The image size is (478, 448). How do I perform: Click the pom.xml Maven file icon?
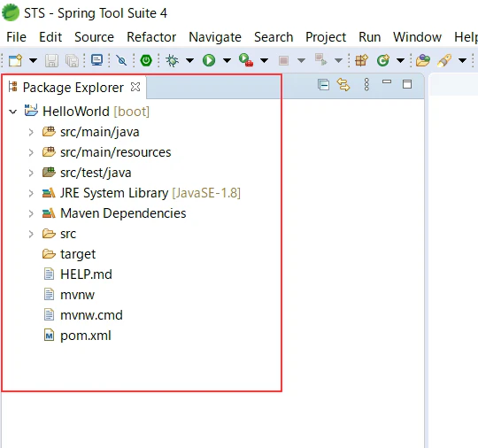49,336
